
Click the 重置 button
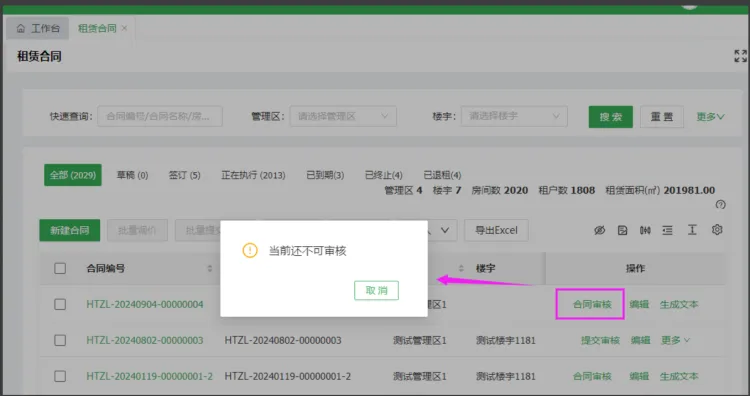pos(662,117)
